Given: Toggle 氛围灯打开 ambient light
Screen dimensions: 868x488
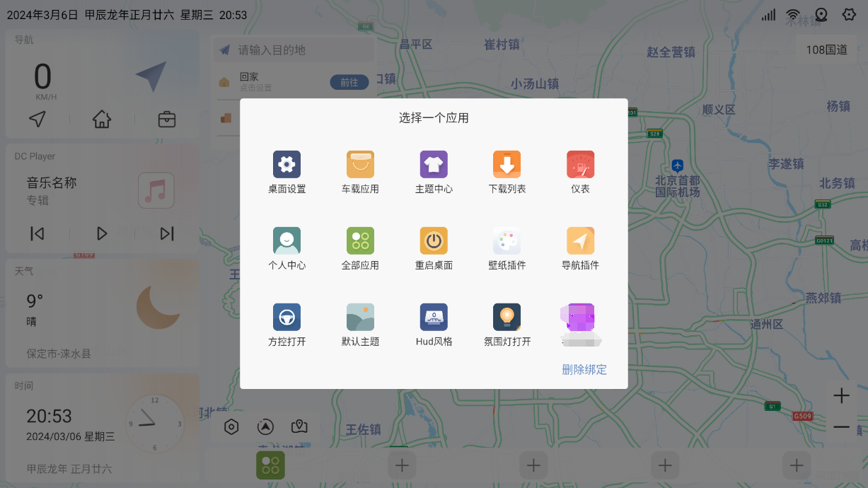Looking at the screenshot, I should [507, 318].
